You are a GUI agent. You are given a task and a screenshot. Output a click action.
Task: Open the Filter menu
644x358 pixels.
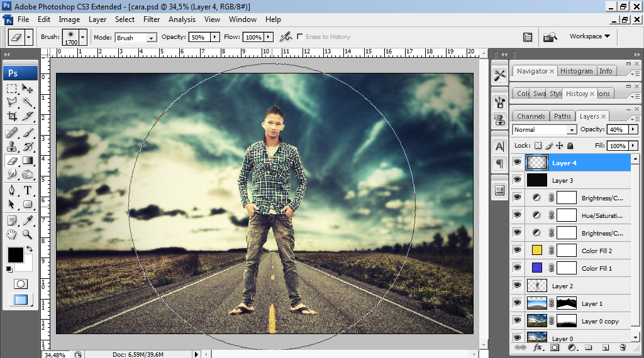151,19
